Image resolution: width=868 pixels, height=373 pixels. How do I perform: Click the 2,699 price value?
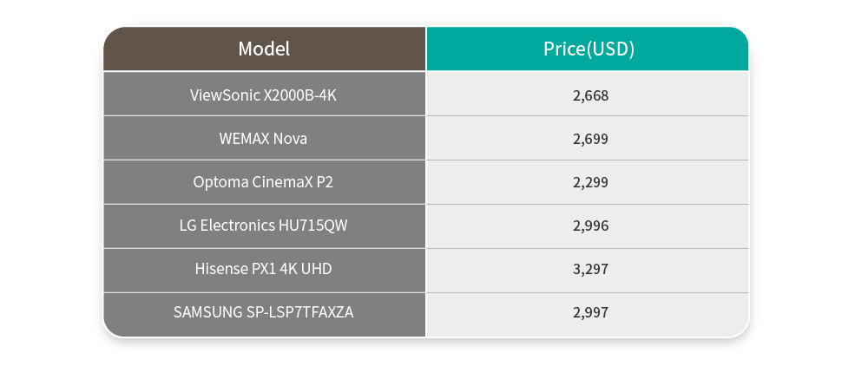tap(590, 139)
